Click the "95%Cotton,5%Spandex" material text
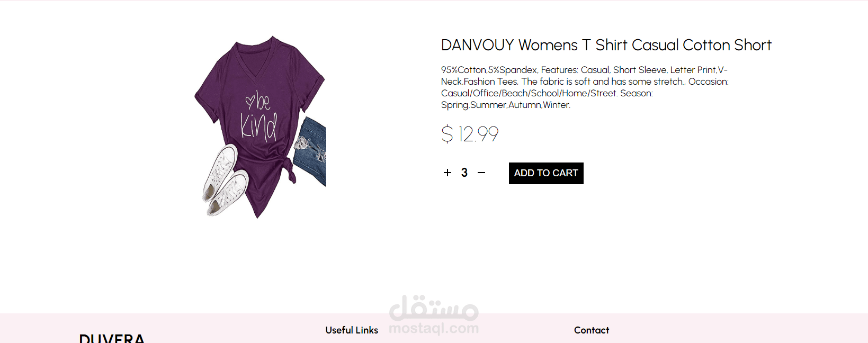The width and height of the screenshot is (868, 343). (x=489, y=70)
